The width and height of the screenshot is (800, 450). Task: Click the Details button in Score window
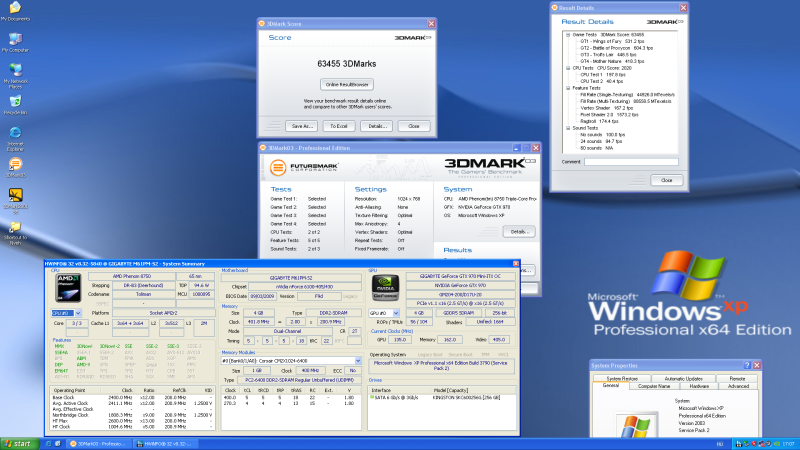click(377, 126)
